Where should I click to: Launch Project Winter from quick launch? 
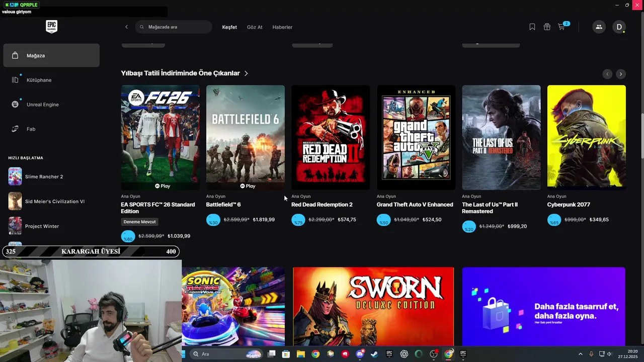(34, 226)
